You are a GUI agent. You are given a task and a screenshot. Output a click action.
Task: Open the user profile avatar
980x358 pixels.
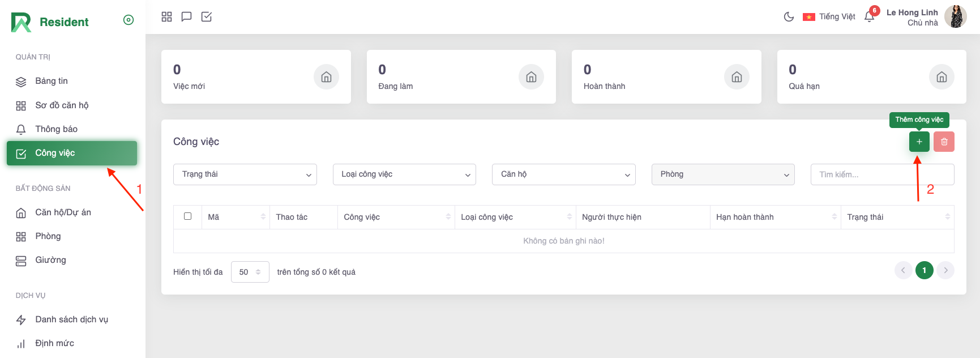(955, 17)
